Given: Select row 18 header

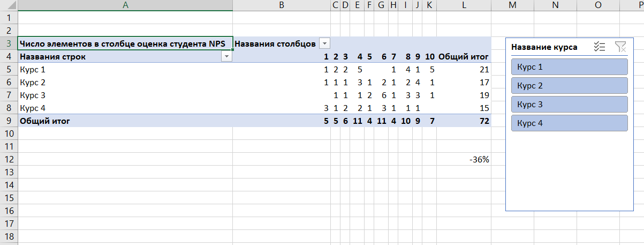Looking at the screenshot, I should point(9,236).
